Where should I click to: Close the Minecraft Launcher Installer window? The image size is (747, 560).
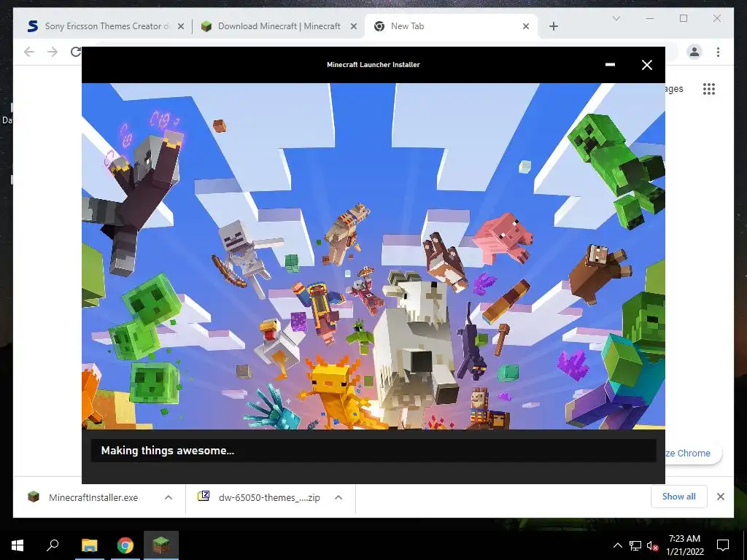pos(646,65)
